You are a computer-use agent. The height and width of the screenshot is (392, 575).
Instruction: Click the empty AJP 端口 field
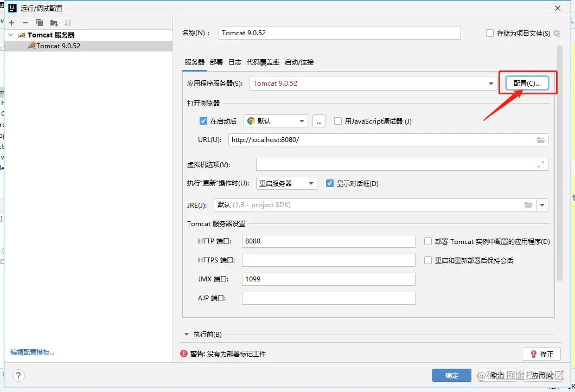(328, 298)
